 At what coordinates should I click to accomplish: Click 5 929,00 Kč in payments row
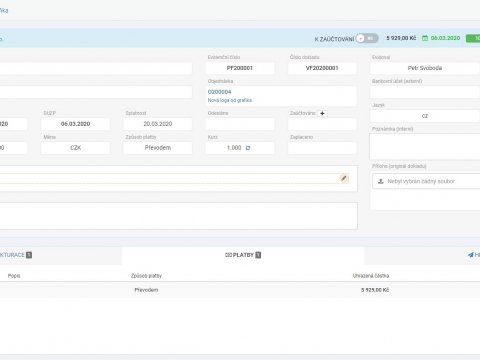pos(375,290)
